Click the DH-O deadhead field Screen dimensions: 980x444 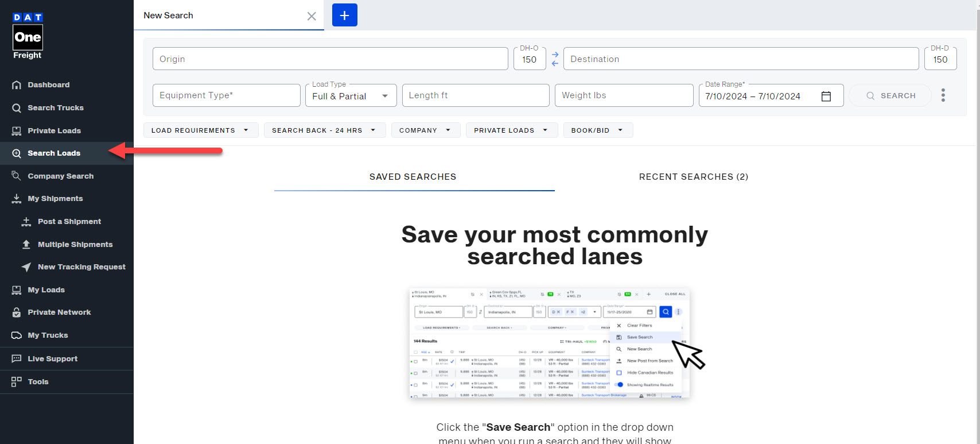[530, 59]
